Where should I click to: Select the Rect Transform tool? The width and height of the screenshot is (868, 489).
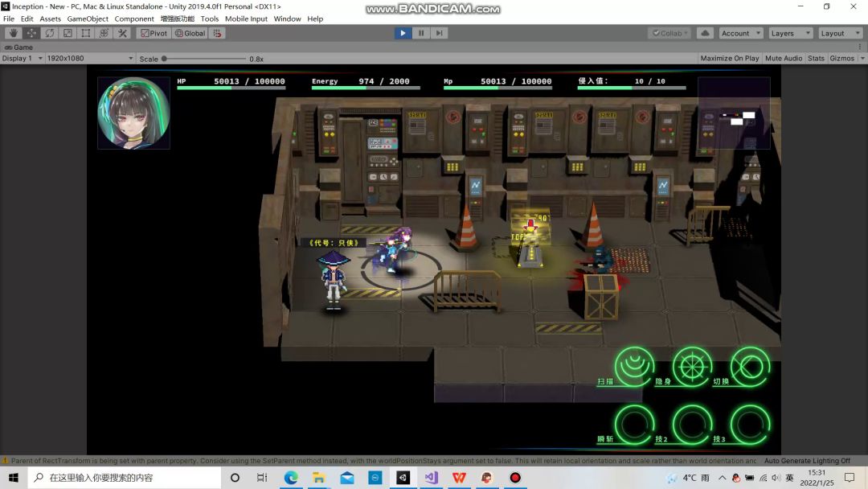[86, 33]
